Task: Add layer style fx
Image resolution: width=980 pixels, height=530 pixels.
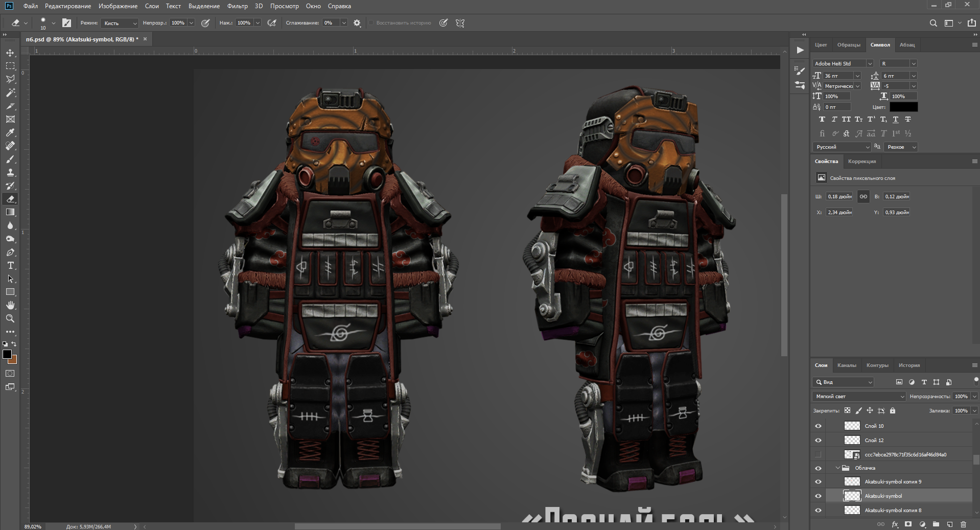Action: [895, 524]
